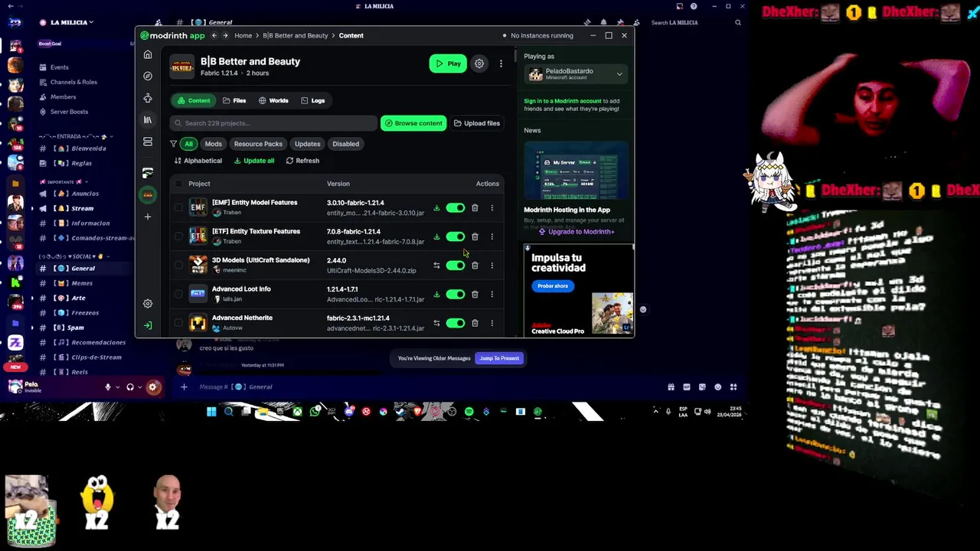
Task: Click the sign-in arrow icon in Modrinth sidebar
Action: (x=148, y=325)
